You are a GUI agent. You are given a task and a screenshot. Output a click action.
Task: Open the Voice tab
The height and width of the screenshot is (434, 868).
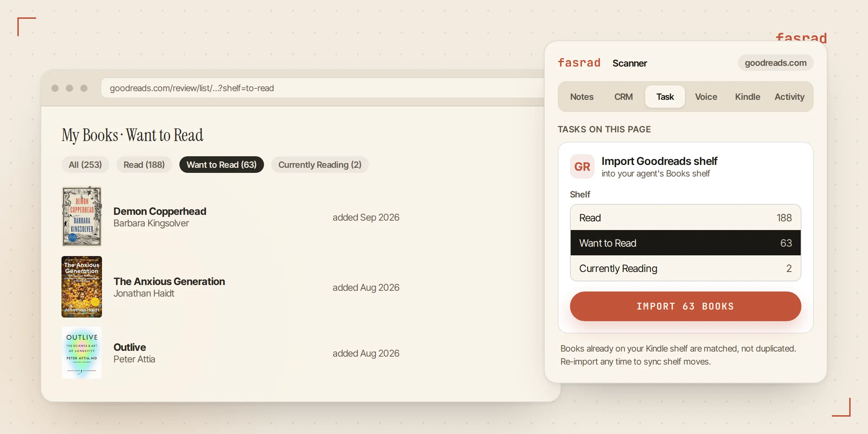pyautogui.click(x=706, y=97)
